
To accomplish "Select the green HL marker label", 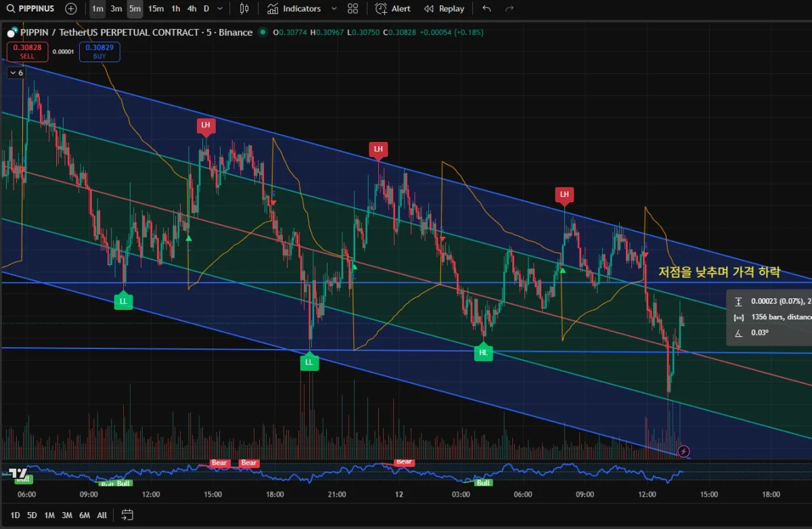I will (x=483, y=352).
